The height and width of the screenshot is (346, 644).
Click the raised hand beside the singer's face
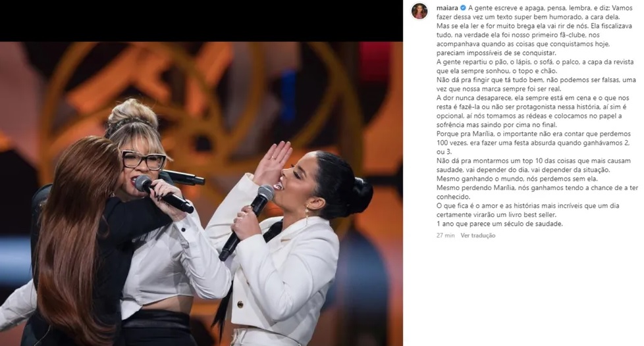pos(271,162)
